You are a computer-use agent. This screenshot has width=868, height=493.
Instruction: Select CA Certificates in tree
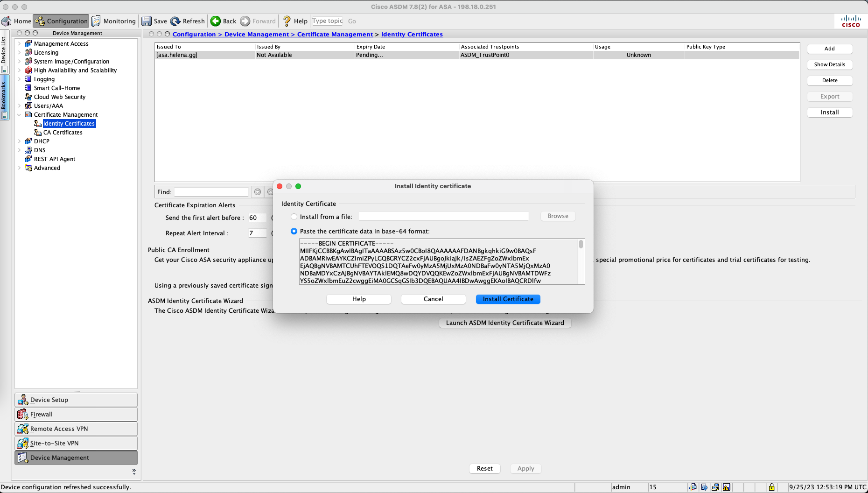pos(63,132)
